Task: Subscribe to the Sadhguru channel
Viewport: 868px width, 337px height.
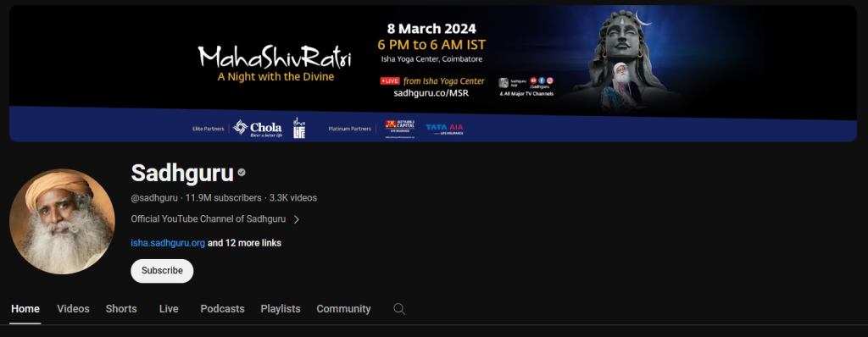Action: pos(162,271)
